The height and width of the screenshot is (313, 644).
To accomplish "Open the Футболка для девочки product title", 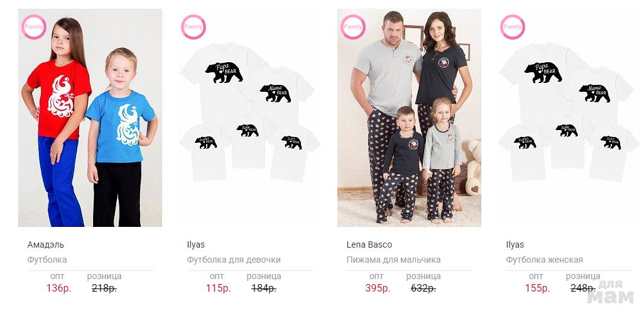I will 234,260.
